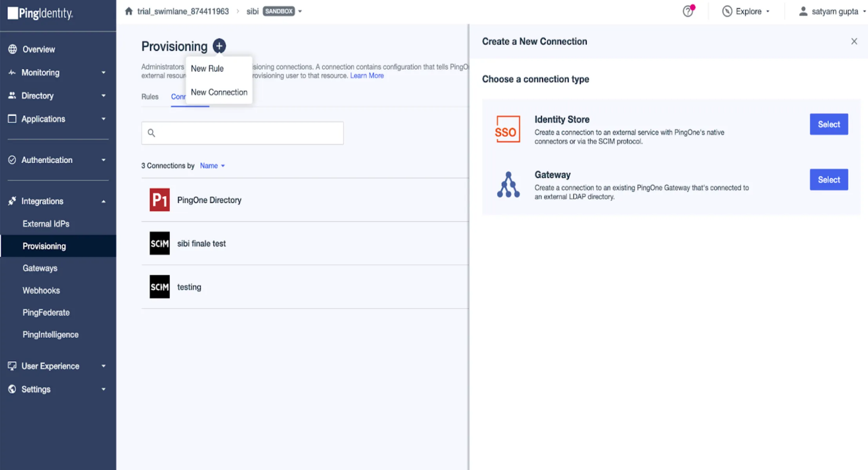The height and width of the screenshot is (470, 868).
Task: Open the Learn More link
Action: pyautogui.click(x=367, y=75)
